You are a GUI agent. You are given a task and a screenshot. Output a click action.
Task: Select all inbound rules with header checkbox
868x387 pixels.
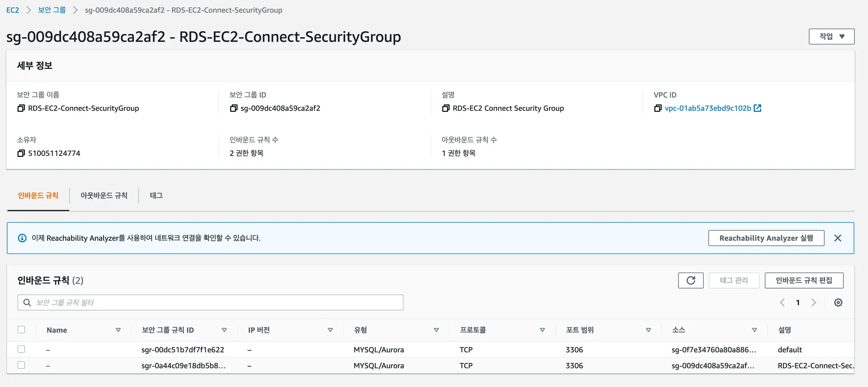click(21, 330)
